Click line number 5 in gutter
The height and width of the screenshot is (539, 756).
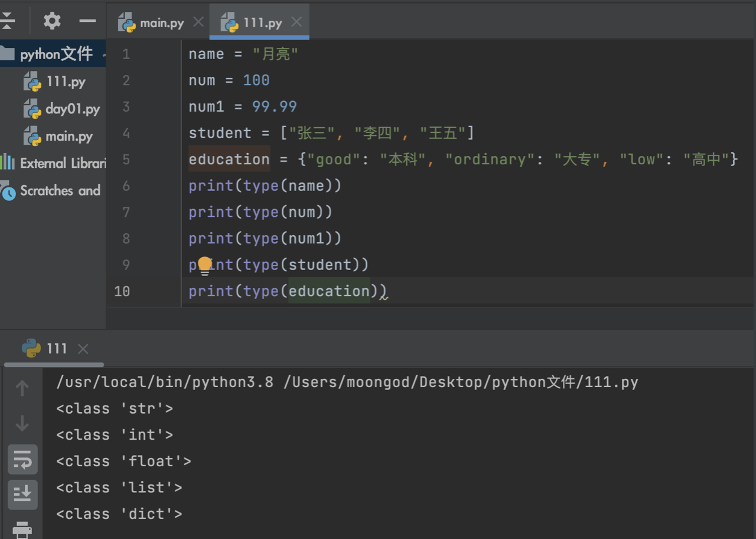[126, 160]
